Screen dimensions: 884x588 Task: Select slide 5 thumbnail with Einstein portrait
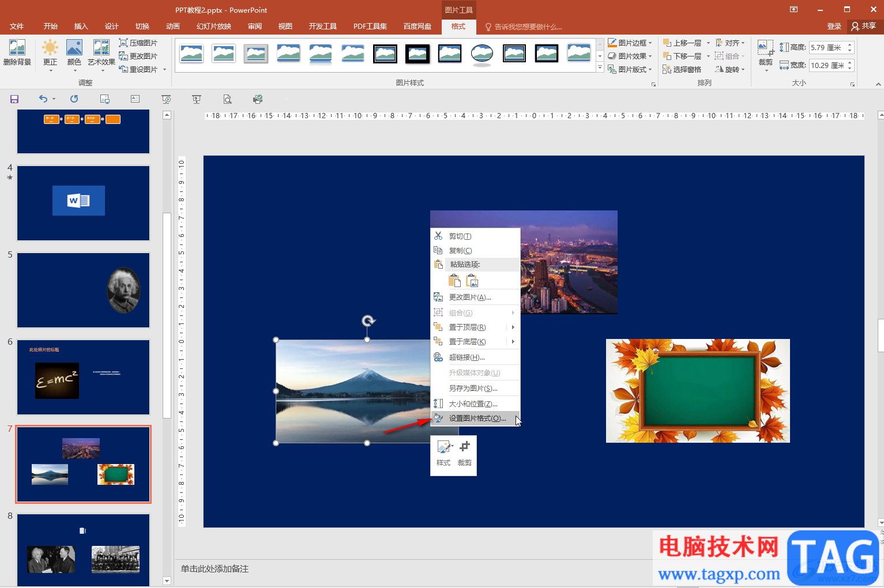[x=84, y=290]
